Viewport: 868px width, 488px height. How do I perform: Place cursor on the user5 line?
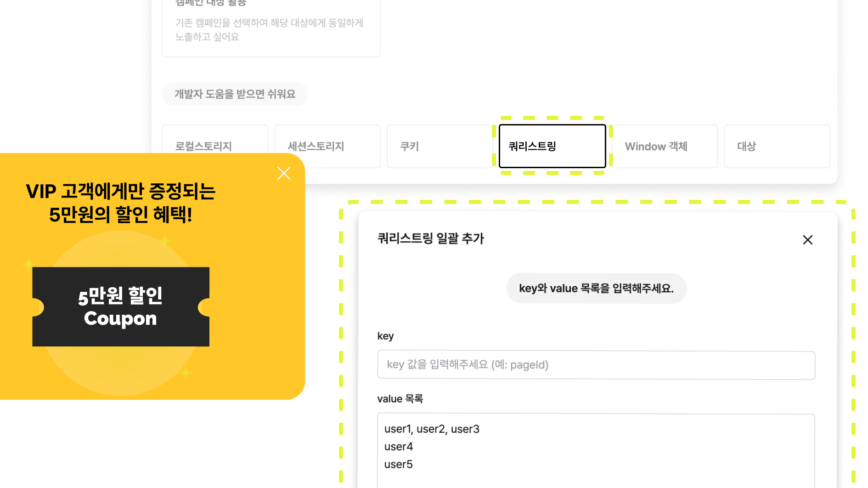pos(398,464)
